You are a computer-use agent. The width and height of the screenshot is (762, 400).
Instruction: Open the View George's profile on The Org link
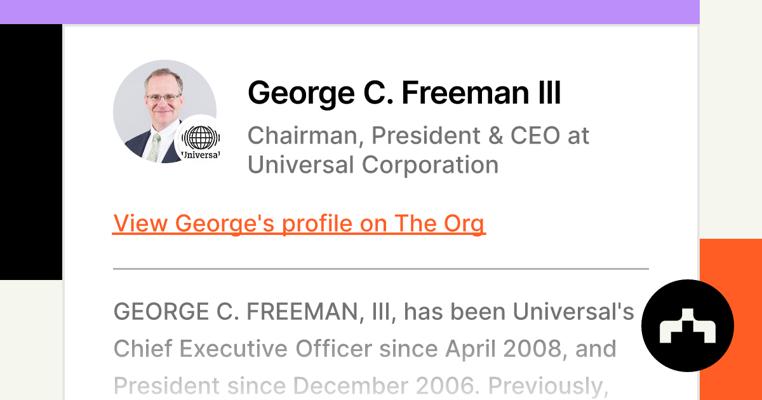(x=299, y=223)
